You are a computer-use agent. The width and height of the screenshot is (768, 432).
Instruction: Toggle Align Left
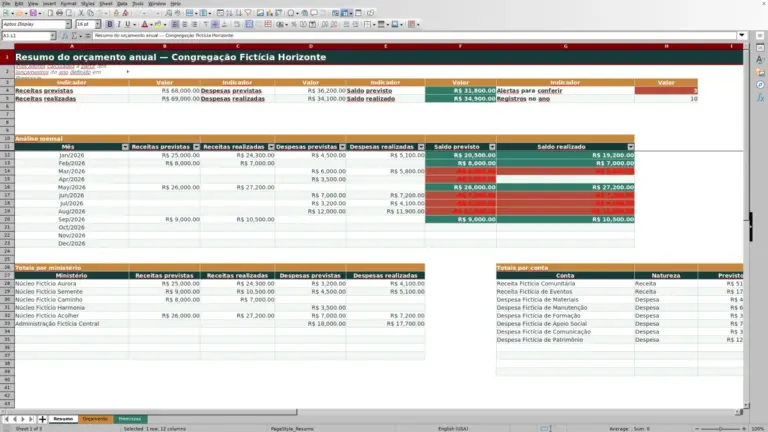tap(175, 24)
